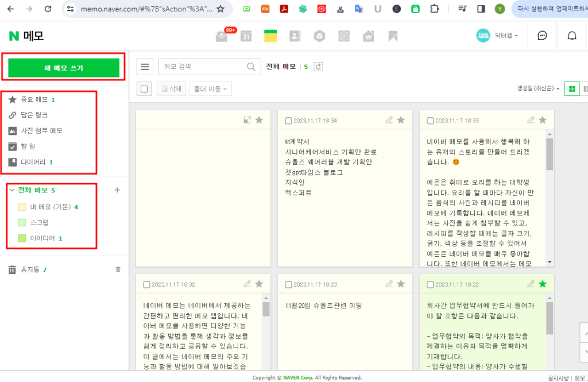
Task: Check the 2023.11.17 18:34 memo
Action: 288,121
